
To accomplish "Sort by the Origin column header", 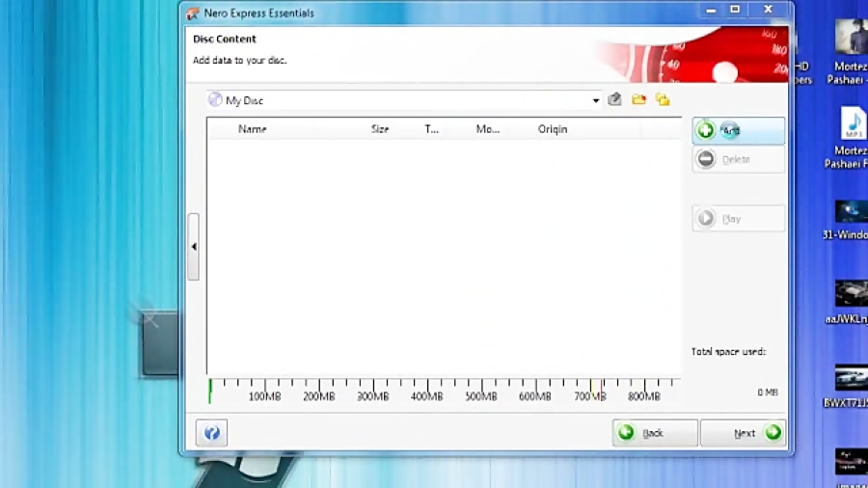I will coord(553,129).
